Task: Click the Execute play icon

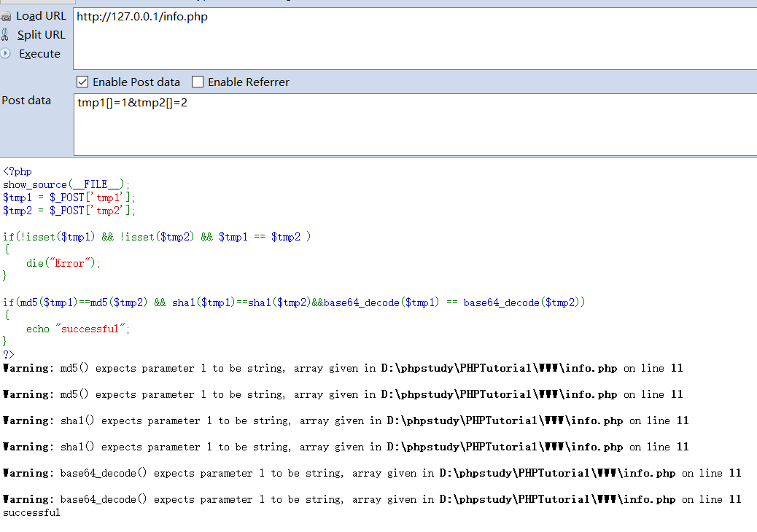Action: tap(5, 53)
